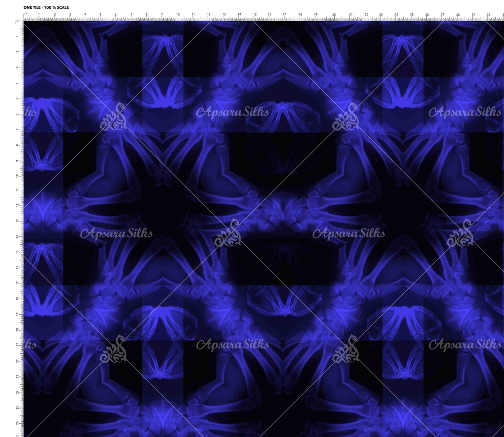Image resolution: width=504 pixels, height=437 pixels.
Task: Click the bottom-center Apsara Silks watermark text
Action: [232, 344]
